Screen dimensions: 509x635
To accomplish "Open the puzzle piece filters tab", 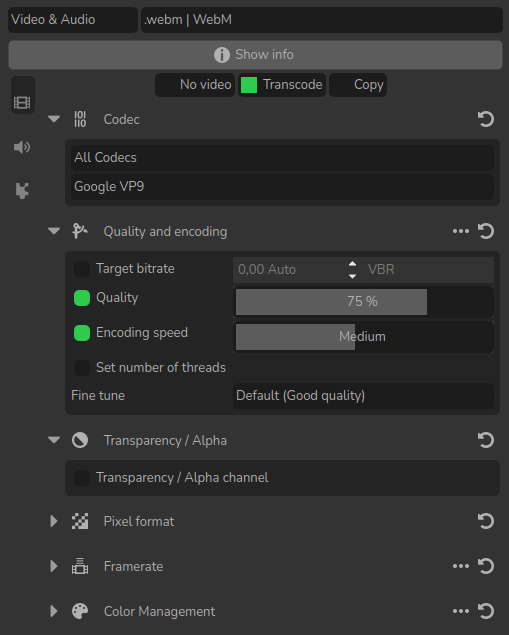I will coord(22,190).
